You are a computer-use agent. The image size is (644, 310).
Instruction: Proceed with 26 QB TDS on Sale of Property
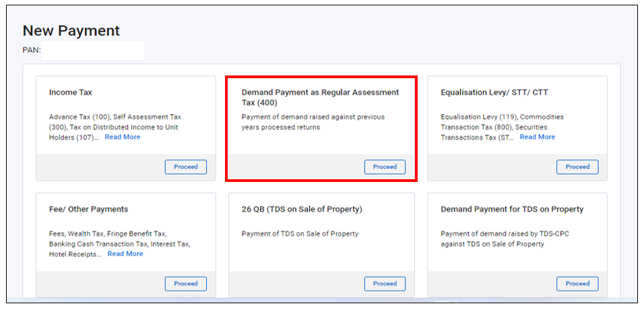385,284
